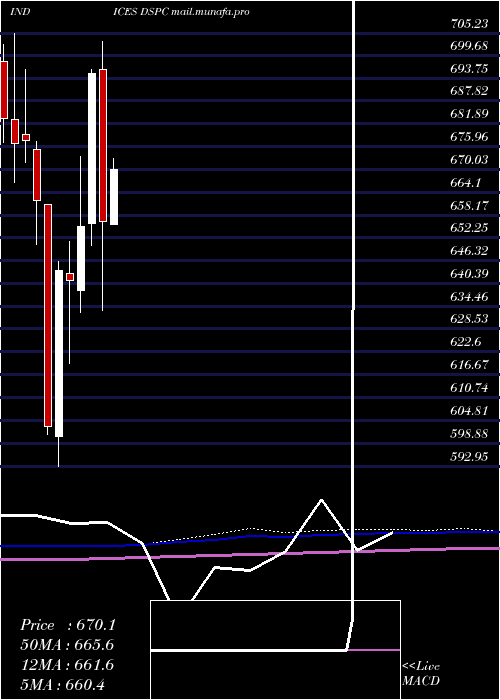Click the 693.75 price axis label
Viewport: 500px width, 700px height.
pyautogui.click(x=469, y=68)
